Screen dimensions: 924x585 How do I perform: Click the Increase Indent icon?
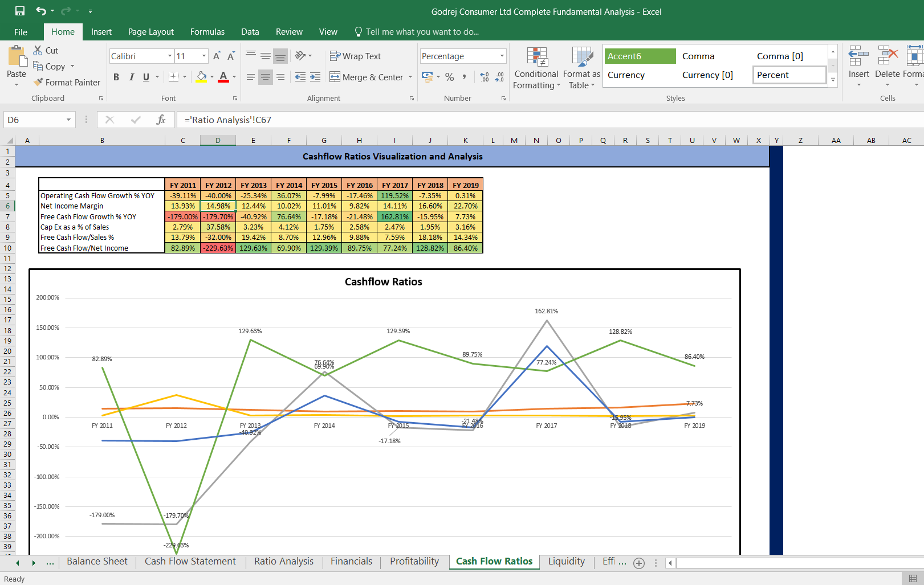315,77
